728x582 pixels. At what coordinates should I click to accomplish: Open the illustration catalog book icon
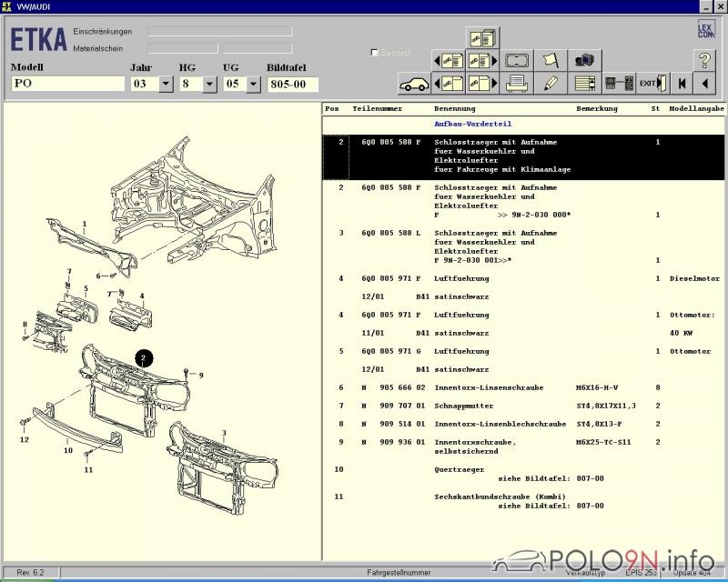click(x=482, y=37)
